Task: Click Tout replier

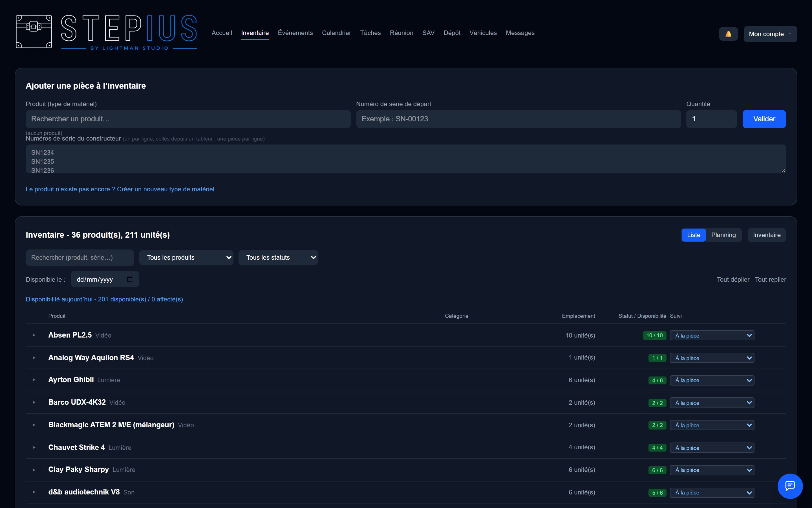Action: tap(770, 279)
